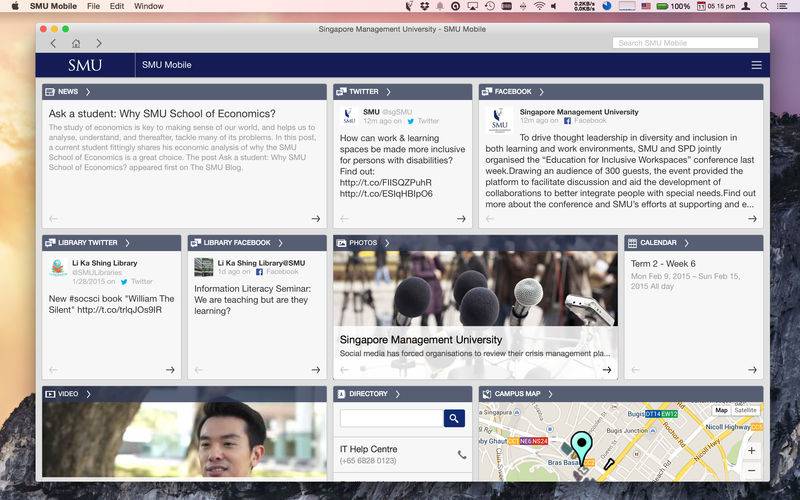
Task: Search the directory with magnifier button
Action: [x=454, y=418]
